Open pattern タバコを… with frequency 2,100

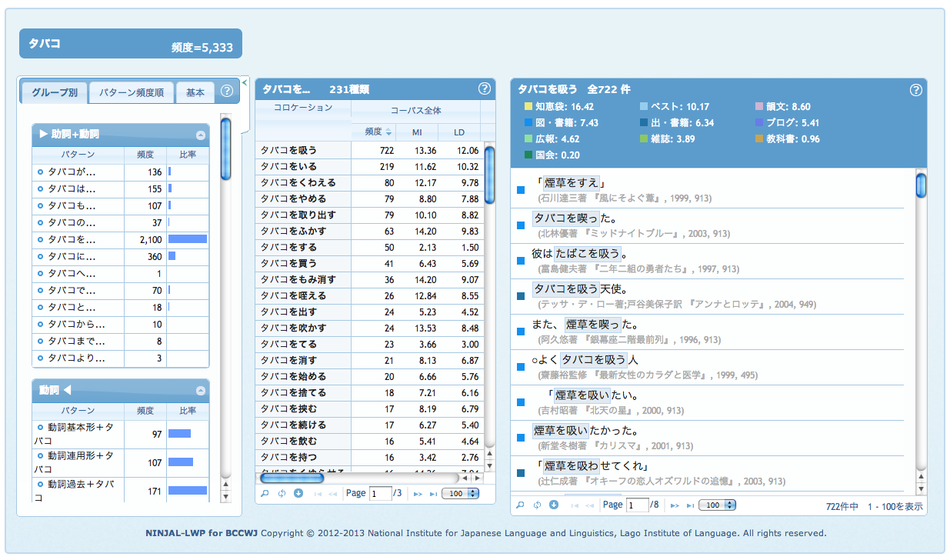(x=72, y=240)
